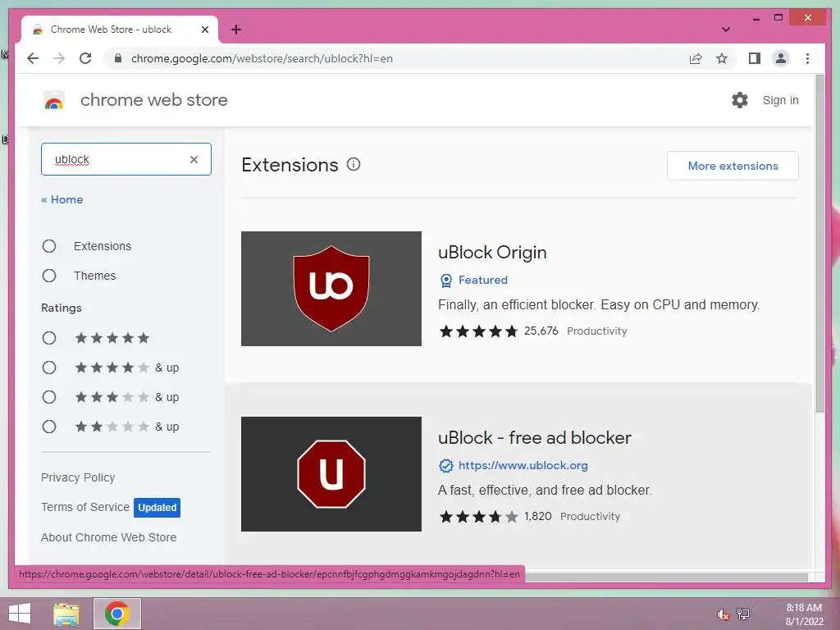Return to the « Home link
The height and width of the screenshot is (630, 840).
tap(62, 199)
